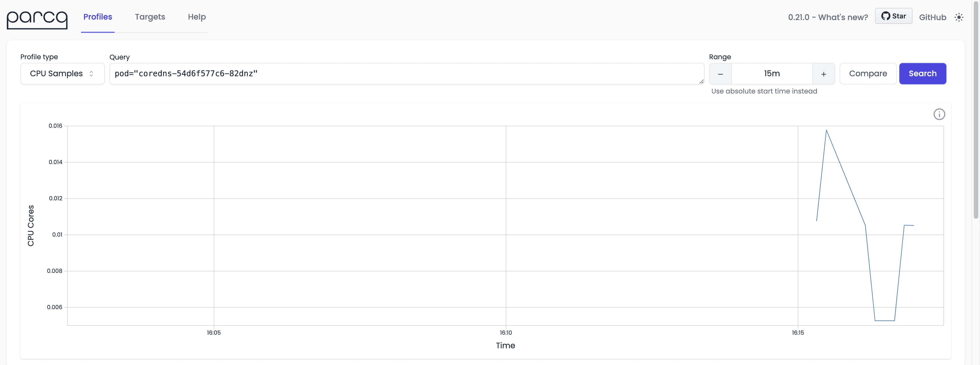
Task: Toggle Compare mode
Action: [868, 73]
